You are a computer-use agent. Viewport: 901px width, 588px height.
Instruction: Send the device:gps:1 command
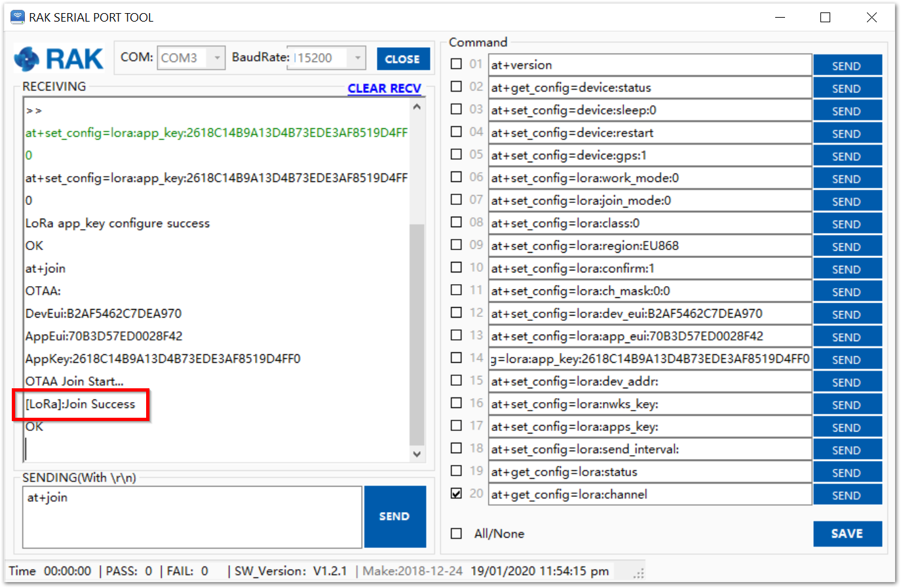coord(847,156)
